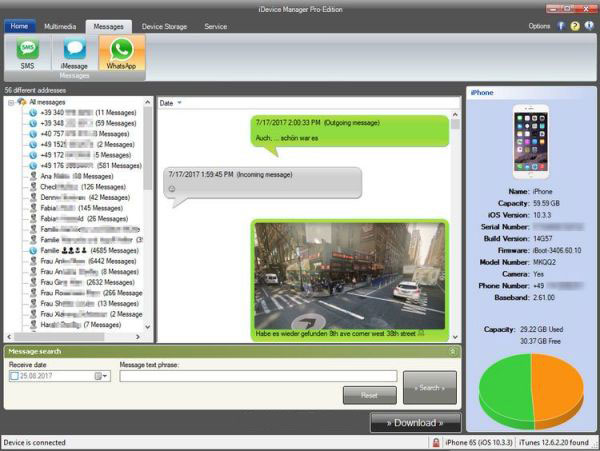Open the Service tab

pyautogui.click(x=215, y=26)
